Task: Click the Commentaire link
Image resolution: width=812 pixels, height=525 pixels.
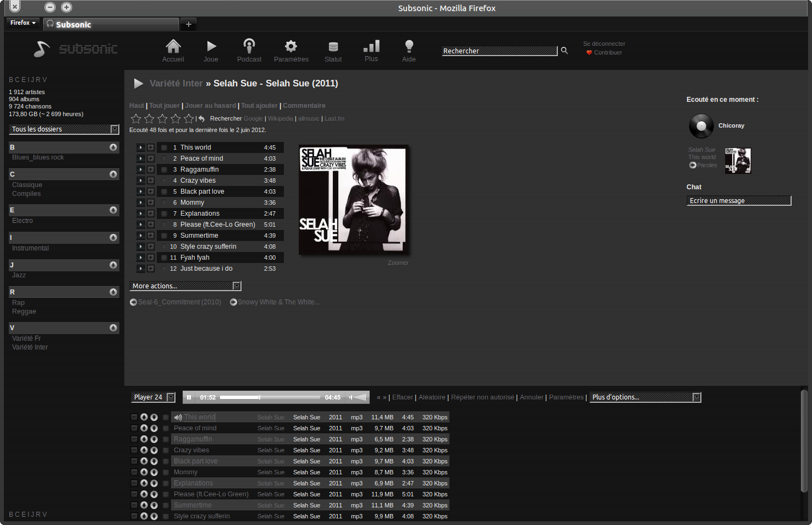Action: (x=304, y=106)
